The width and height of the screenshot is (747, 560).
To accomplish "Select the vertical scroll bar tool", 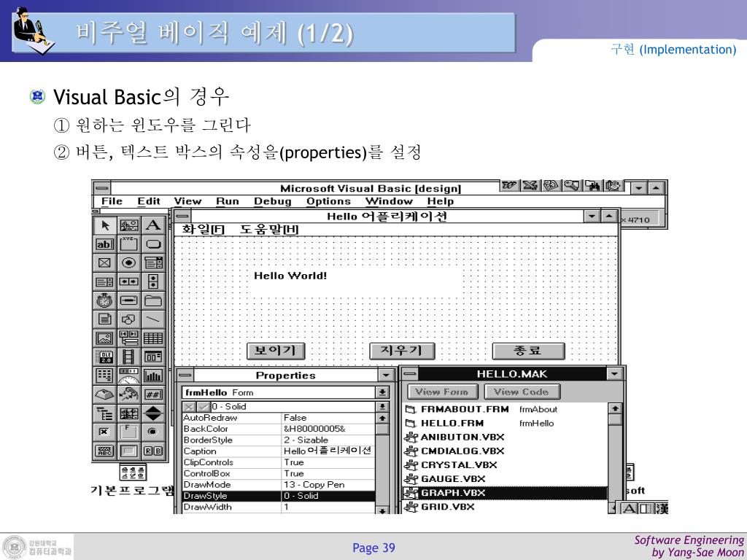I will coord(153,282).
